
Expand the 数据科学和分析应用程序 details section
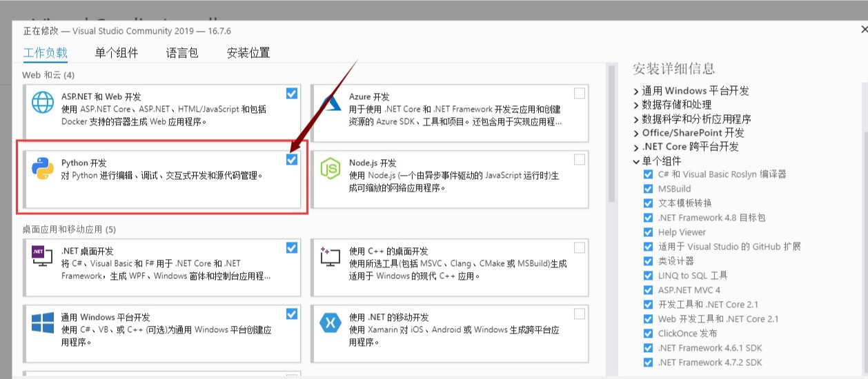click(x=636, y=119)
